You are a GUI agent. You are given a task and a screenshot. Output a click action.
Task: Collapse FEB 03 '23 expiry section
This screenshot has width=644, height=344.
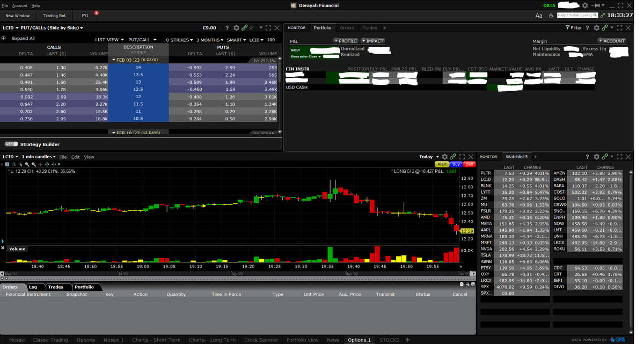(x=114, y=60)
